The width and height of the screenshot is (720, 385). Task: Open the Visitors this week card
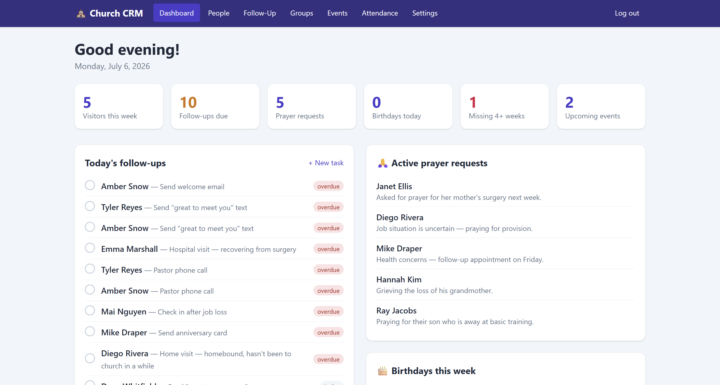coord(119,107)
